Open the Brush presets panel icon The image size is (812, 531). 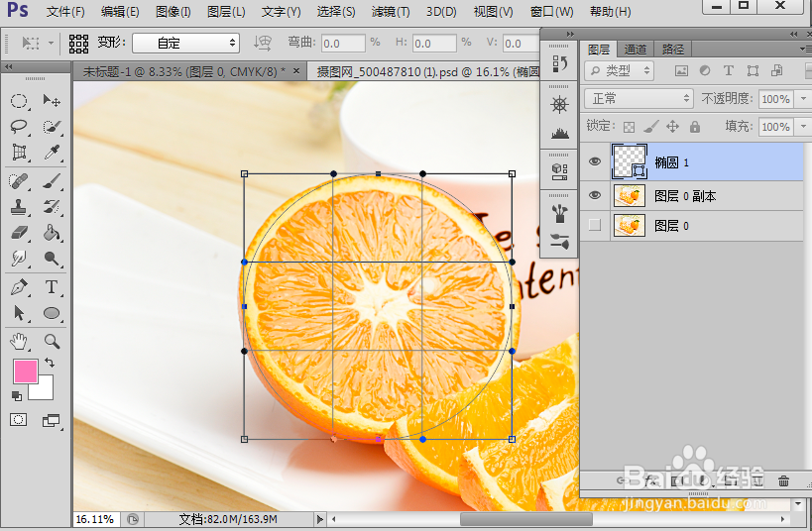[559, 213]
